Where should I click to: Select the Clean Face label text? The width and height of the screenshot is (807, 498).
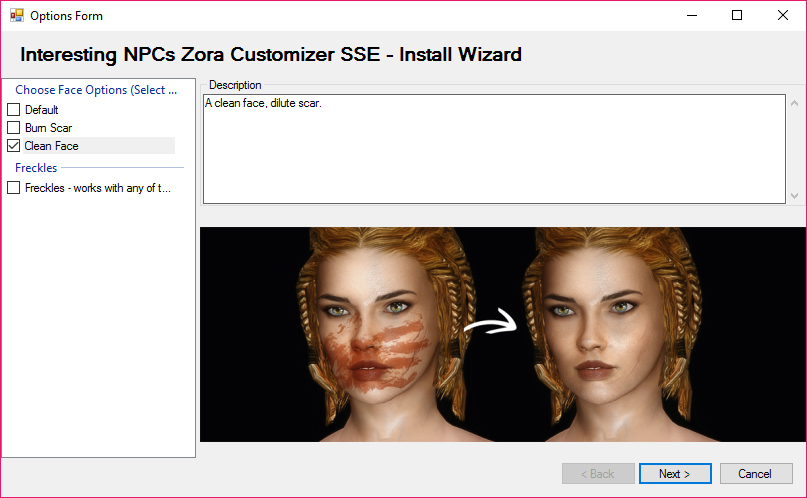(x=51, y=146)
